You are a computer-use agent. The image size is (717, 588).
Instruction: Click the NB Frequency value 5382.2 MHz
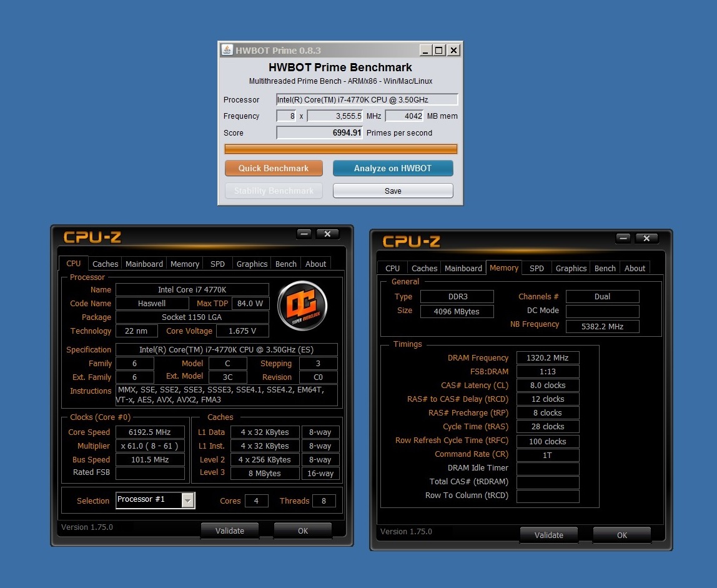(602, 326)
